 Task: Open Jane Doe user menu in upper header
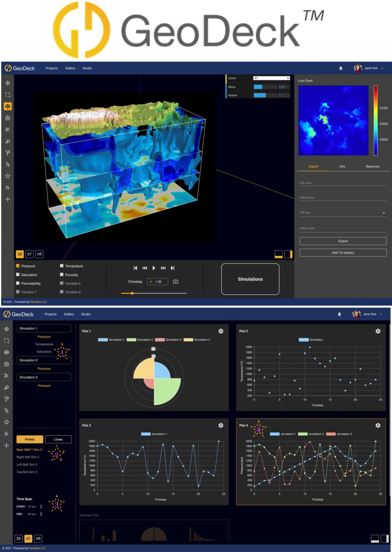pyautogui.click(x=369, y=68)
